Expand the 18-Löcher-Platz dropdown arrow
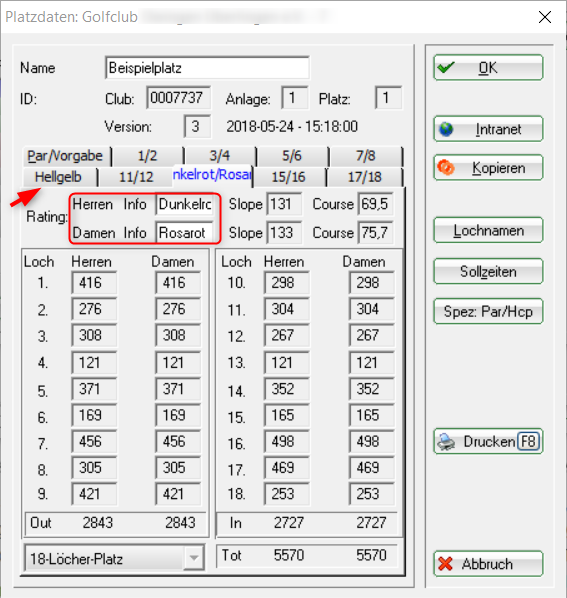The image size is (567, 598). coord(194,558)
